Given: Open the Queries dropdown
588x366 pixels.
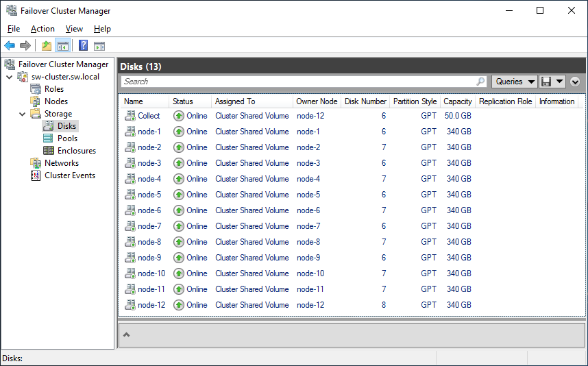Looking at the screenshot, I should [x=514, y=82].
